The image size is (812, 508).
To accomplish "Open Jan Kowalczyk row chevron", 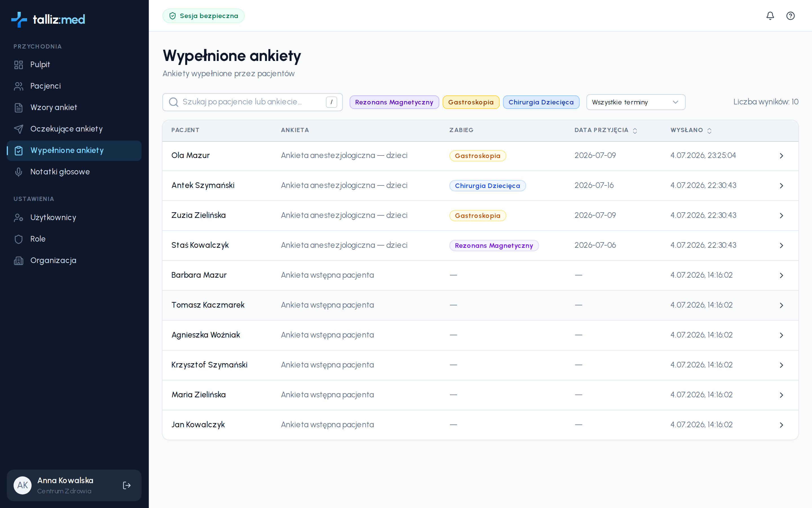I will click(x=782, y=425).
